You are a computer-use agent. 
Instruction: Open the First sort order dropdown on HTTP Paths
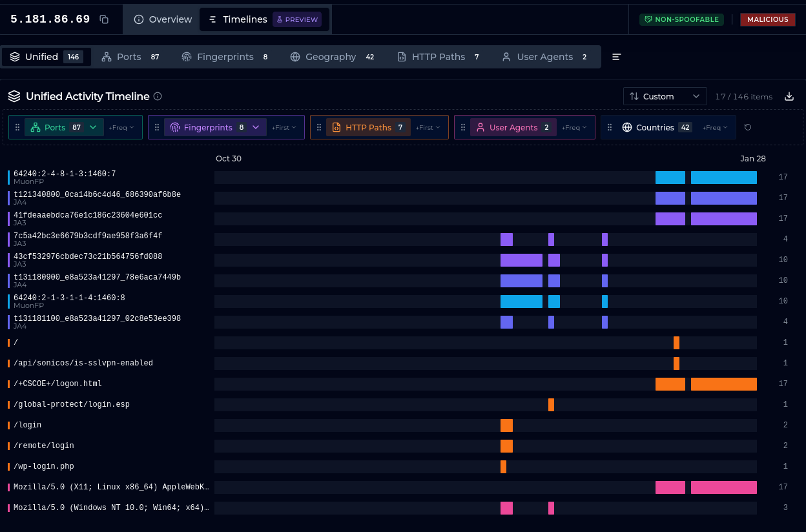[x=428, y=127]
